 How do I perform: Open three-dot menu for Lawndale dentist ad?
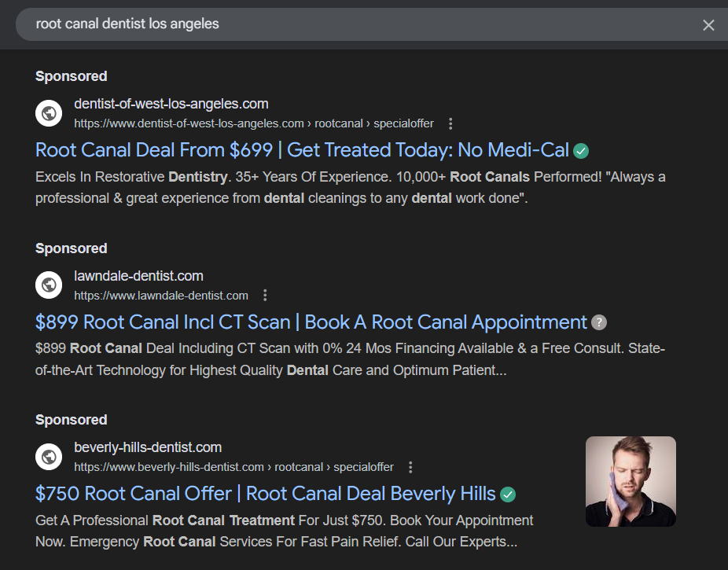[x=265, y=296]
